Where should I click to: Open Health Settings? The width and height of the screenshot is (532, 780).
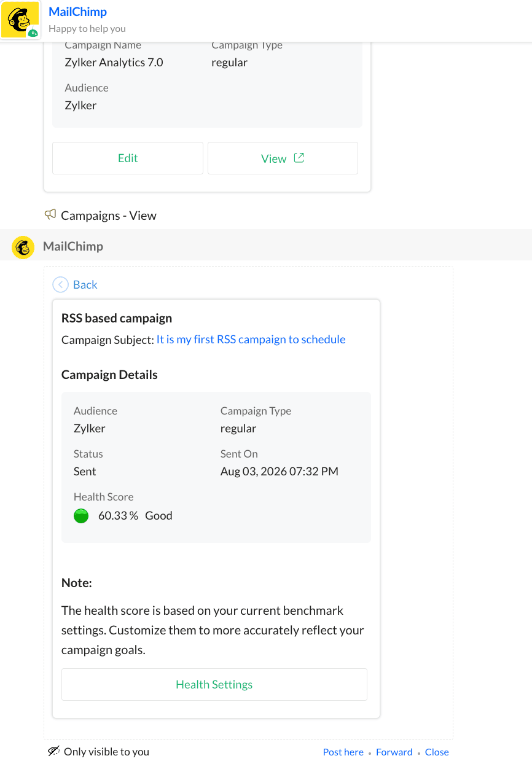point(214,684)
